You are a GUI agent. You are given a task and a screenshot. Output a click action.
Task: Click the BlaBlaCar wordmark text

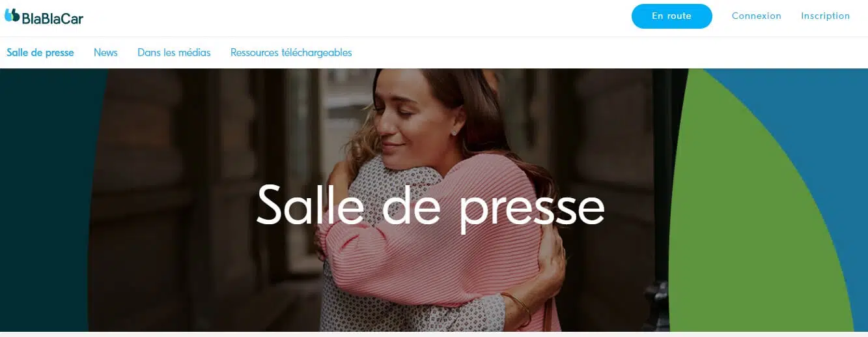[x=52, y=18]
